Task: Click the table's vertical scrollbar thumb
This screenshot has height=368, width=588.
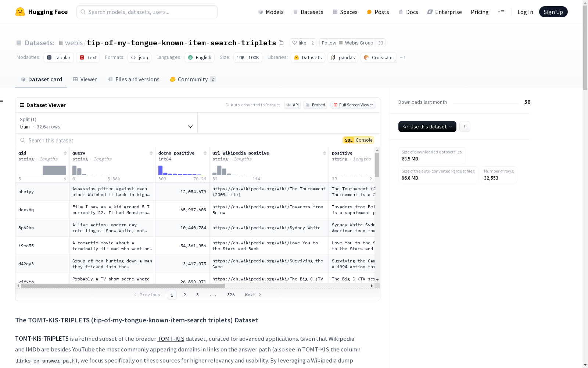Action: (377, 165)
